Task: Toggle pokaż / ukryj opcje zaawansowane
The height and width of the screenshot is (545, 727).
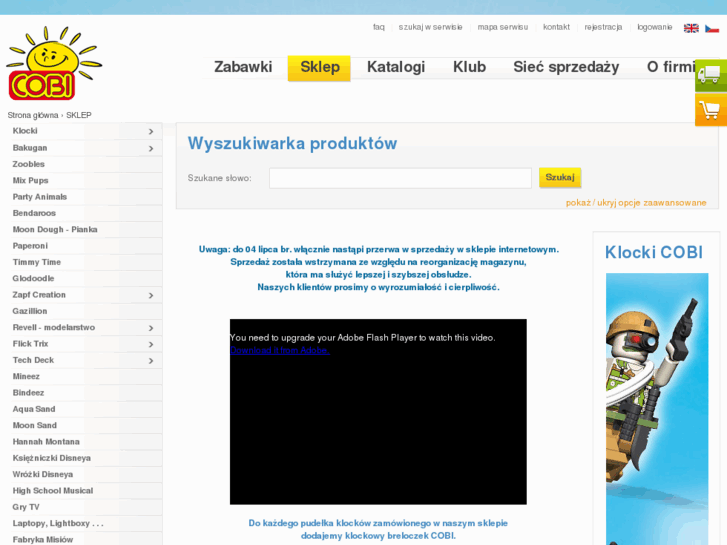Action: [636, 203]
